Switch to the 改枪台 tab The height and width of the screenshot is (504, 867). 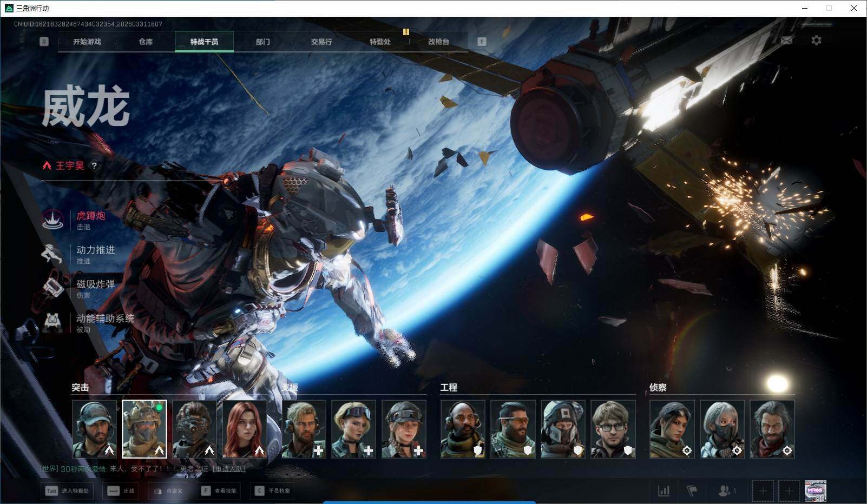pos(438,42)
